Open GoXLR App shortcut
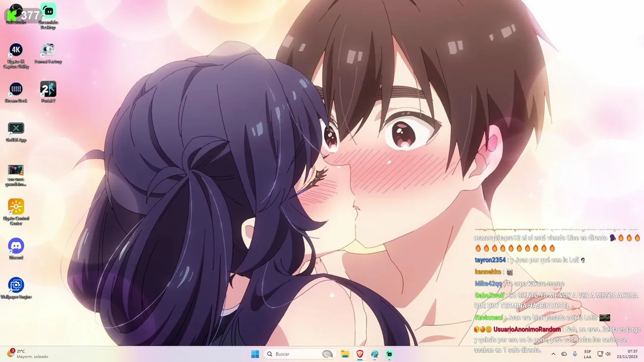This screenshot has width=644, height=362. click(16, 132)
